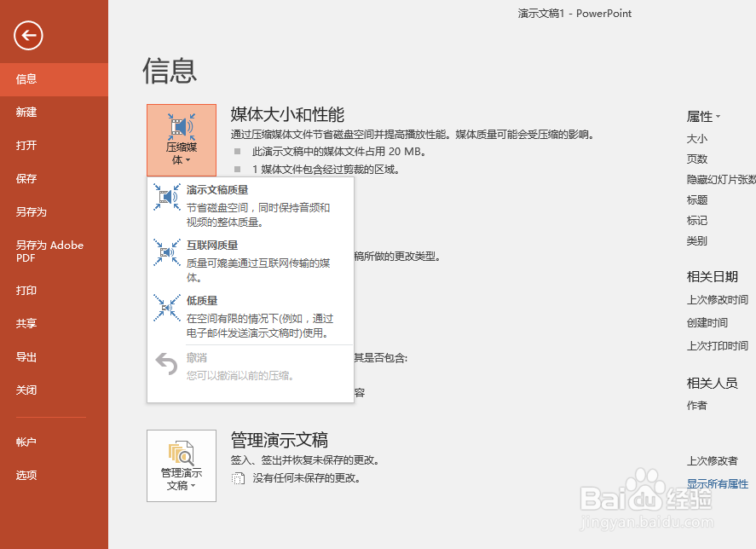Click the 撤消 undo arrow icon
Viewport: 756px width, 549px height.
tap(167, 364)
